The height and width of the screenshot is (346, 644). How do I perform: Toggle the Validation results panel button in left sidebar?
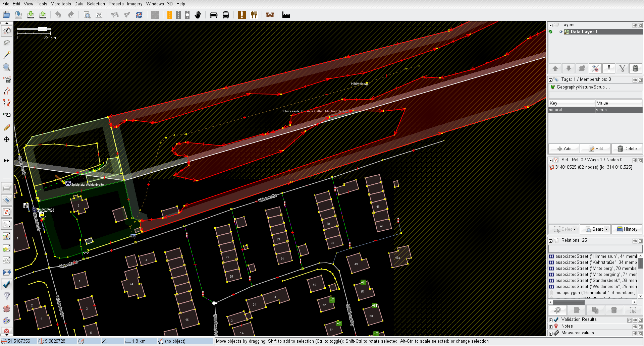pos(7,284)
